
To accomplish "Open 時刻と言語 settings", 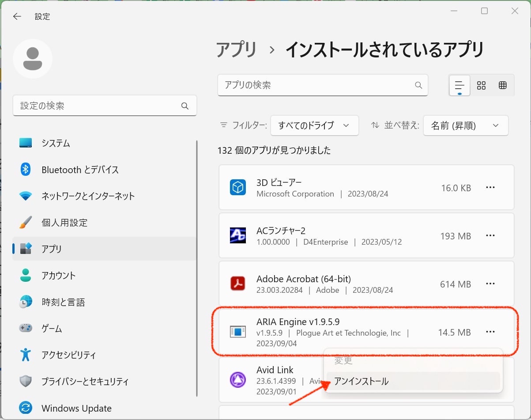I will tap(105, 302).
